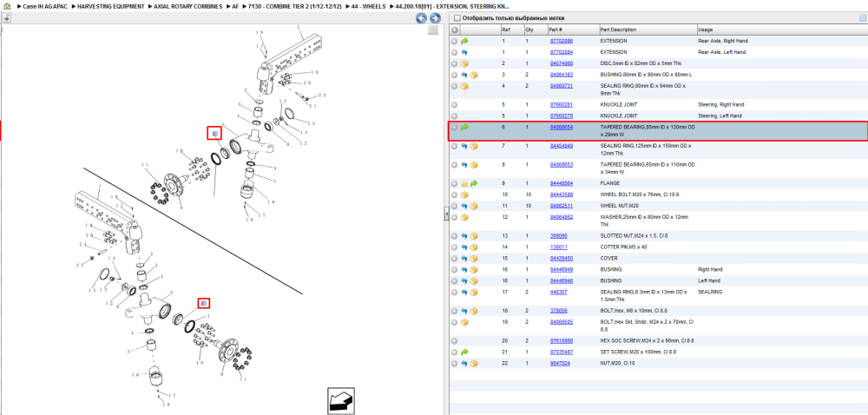The image size is (868, 415).
Task: Click blue arrow on SLOTTED NUT row
Action: 464,236
